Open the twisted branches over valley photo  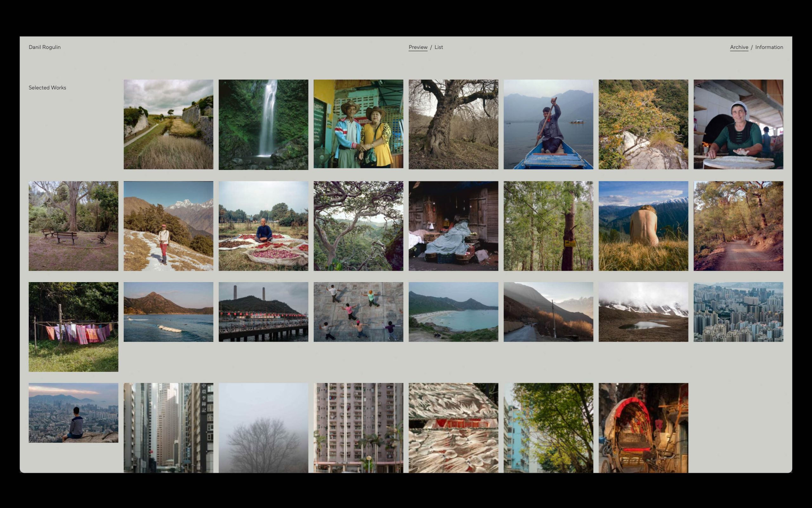tap(358, 226)
